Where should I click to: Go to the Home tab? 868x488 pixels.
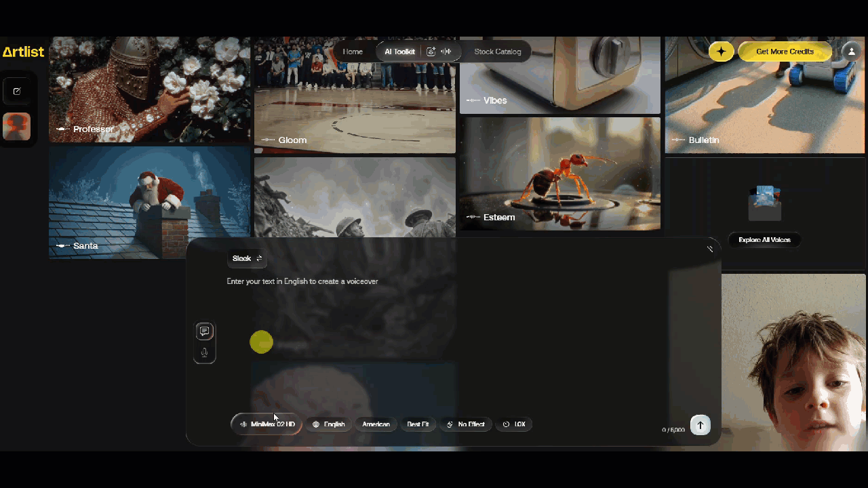353,52
